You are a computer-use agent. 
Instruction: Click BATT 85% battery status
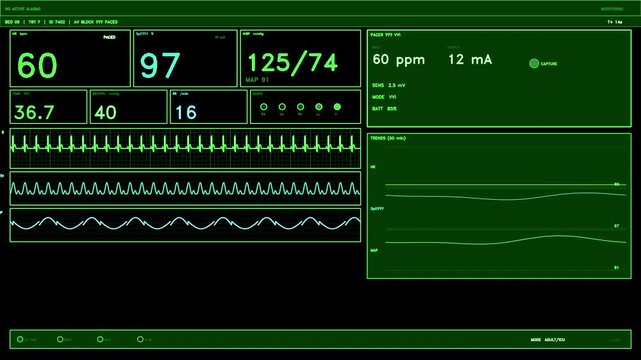[x=384, y=109]
